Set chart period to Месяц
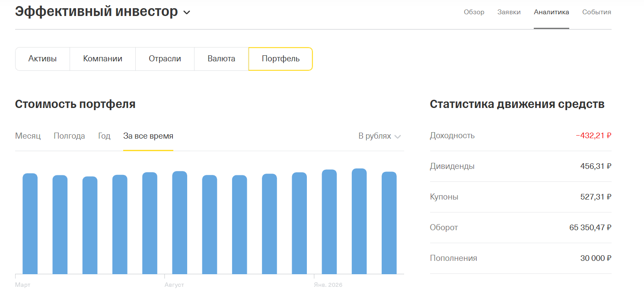This screenshot has height=298, width=644. (28, 136)
